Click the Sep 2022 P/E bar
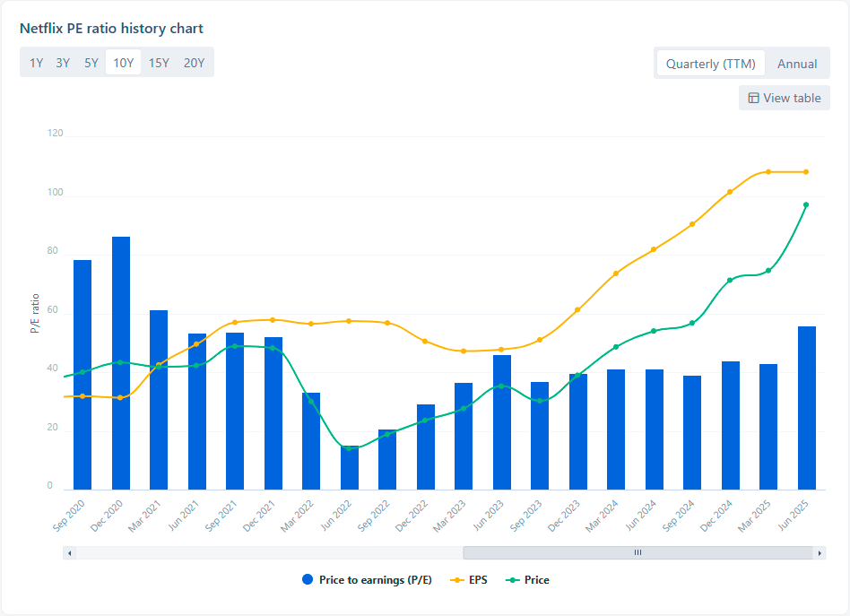The height and width of the screenshot is (616, 850). tap(387, 460)
